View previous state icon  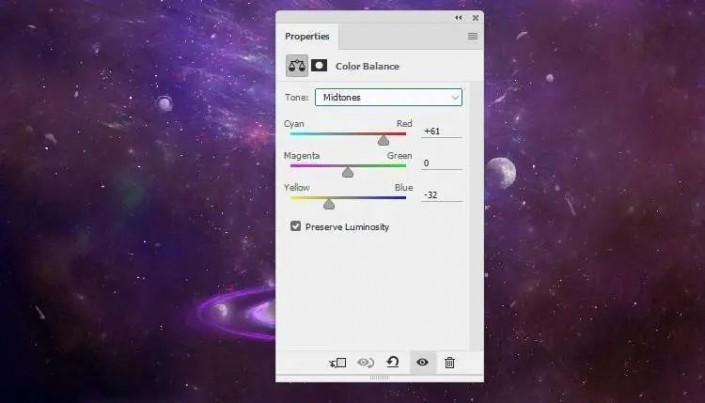(366, 363)
